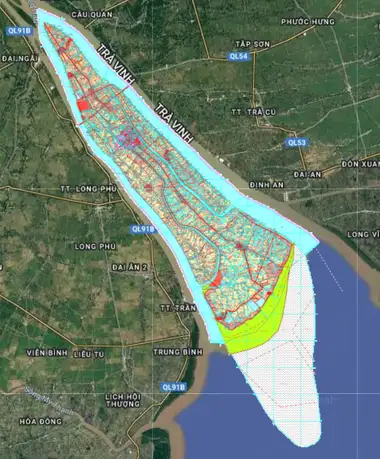Click the Trung Bình place label
Screen dimensions: 380x459
[x=178, y=352]
